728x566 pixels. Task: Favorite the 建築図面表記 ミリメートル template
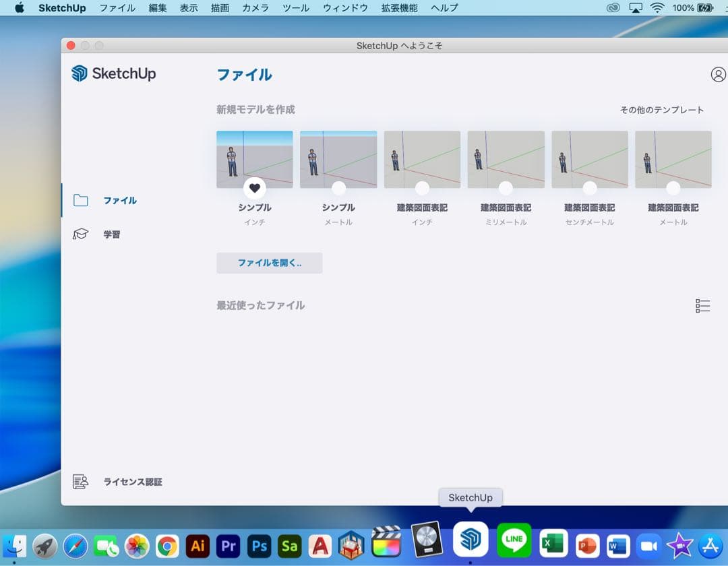[x=506, y=188]
